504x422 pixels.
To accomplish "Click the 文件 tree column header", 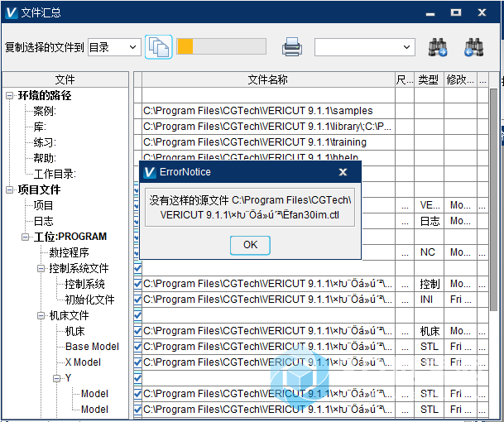I will pos(65,79).
